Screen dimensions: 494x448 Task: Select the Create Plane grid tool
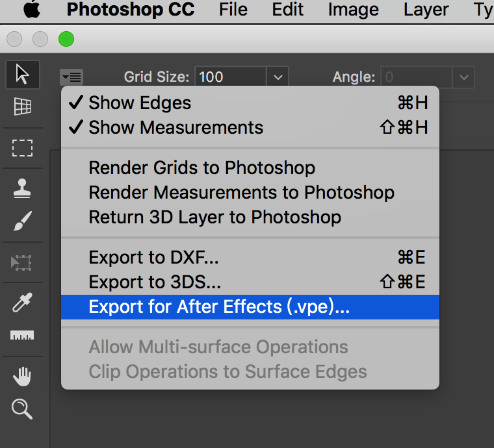pyautogui.click(x=23, y=106)
